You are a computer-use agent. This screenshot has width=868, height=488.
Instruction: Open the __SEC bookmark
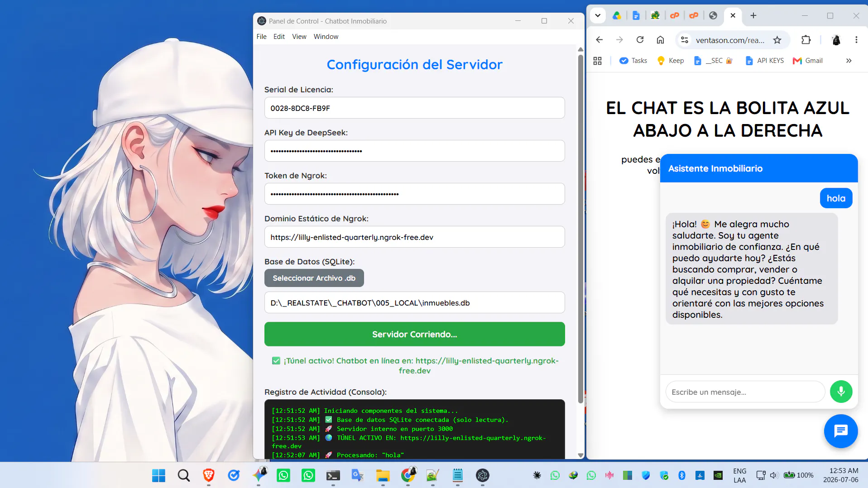[x=713, y=61]
